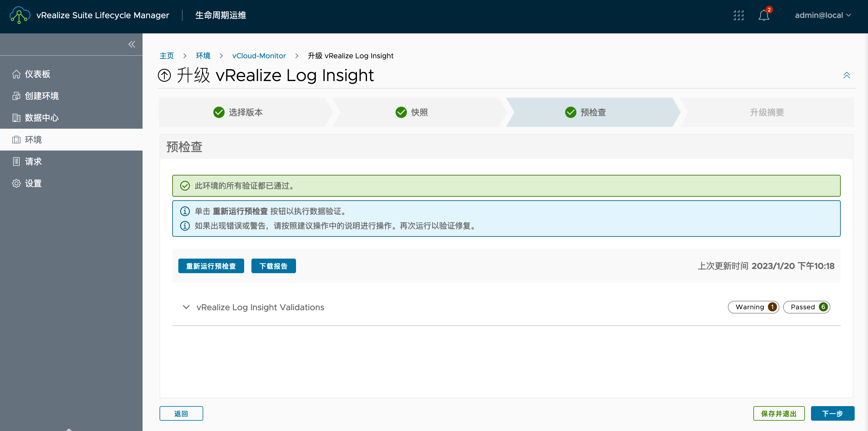Open the apps grid launcher icon
868x431 pixels.
tap(738, 15)
